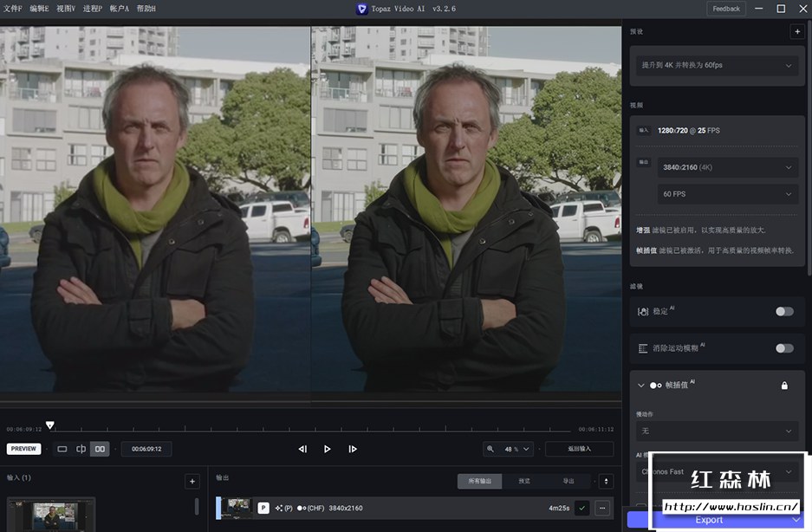
Task: Select the single preview view icon
Action: 62,448
